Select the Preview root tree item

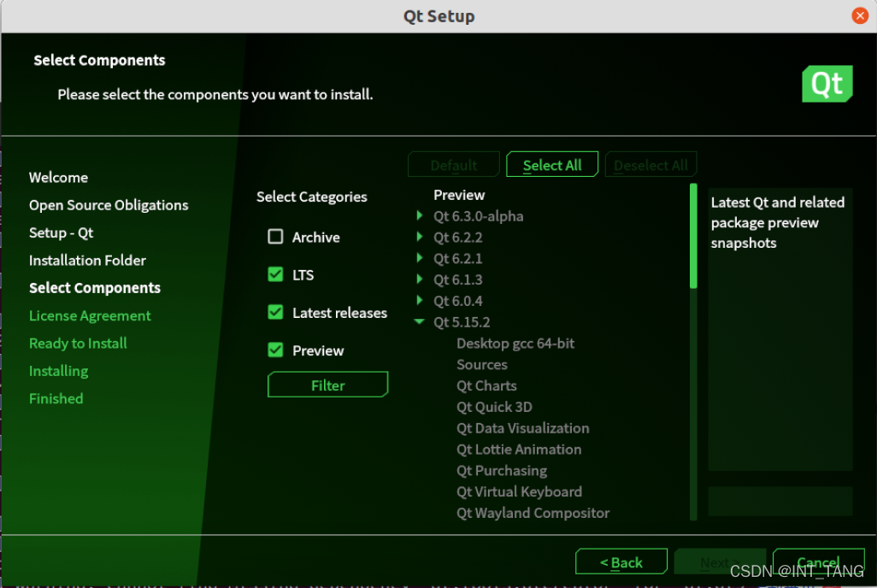pyautogui.click(x=459, y=195)
